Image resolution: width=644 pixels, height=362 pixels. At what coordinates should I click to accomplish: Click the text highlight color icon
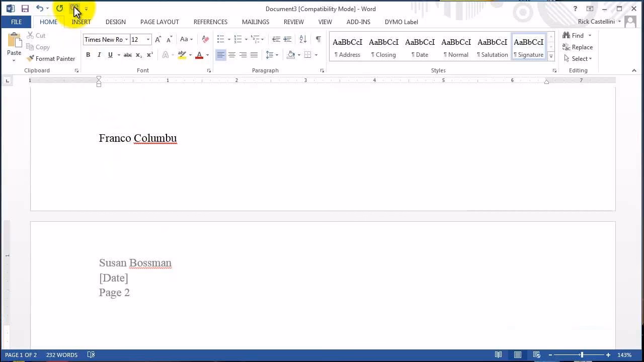[x=182, y=54]
